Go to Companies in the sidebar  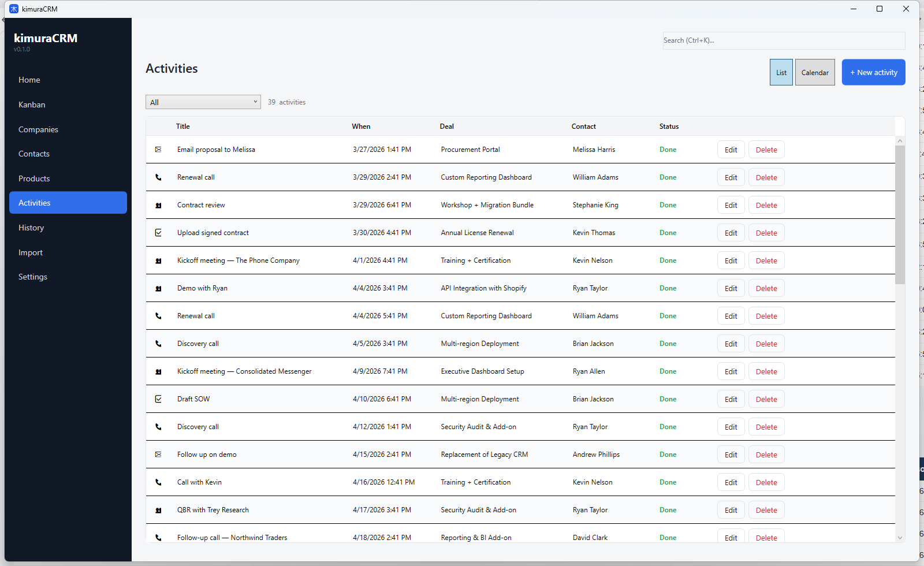pyautogui.click(x=38, y=129)
